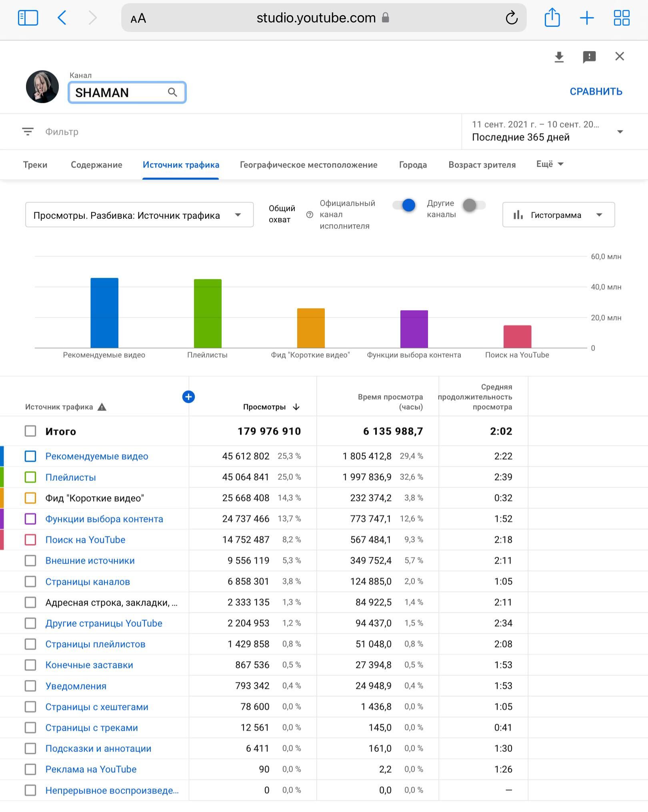648x812 pixels.
Task: Toggle the Официальный канал исполнителя switch
Action: [404, 205]
